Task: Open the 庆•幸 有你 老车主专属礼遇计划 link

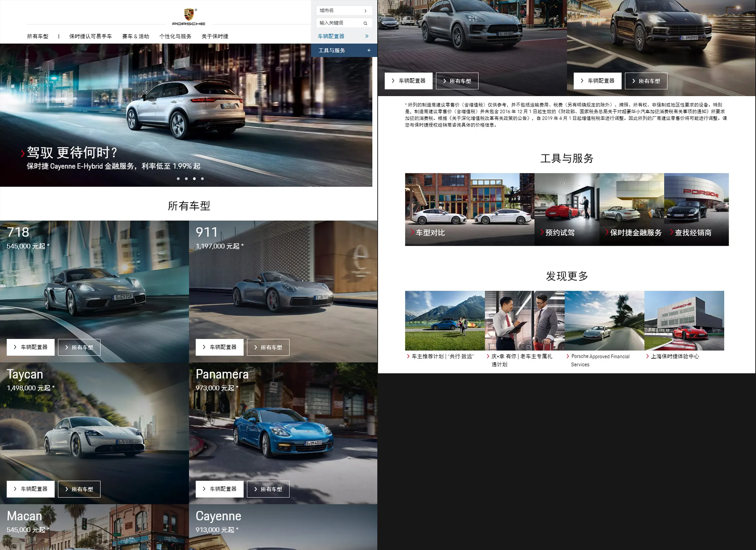Action: 522,360
